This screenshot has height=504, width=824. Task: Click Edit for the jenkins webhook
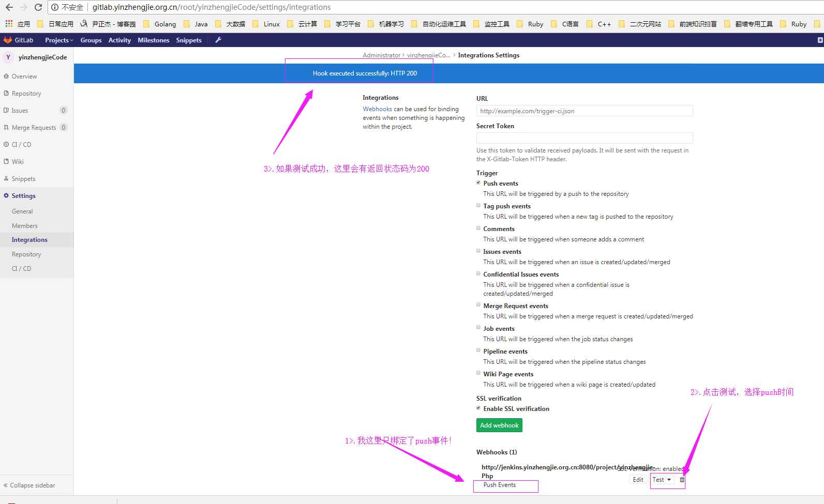click(638, 480)
